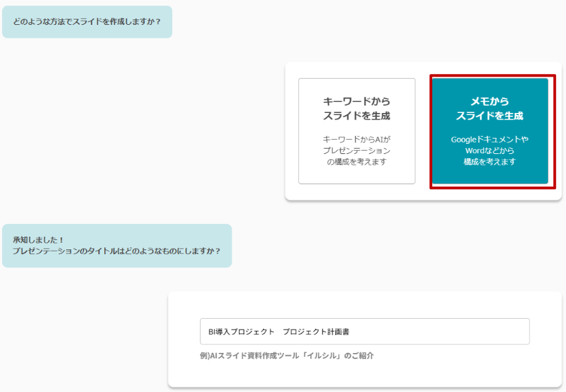Click the キーワードから heading in white card
Viewport: 566px width, 392px height.
(357, 101)
